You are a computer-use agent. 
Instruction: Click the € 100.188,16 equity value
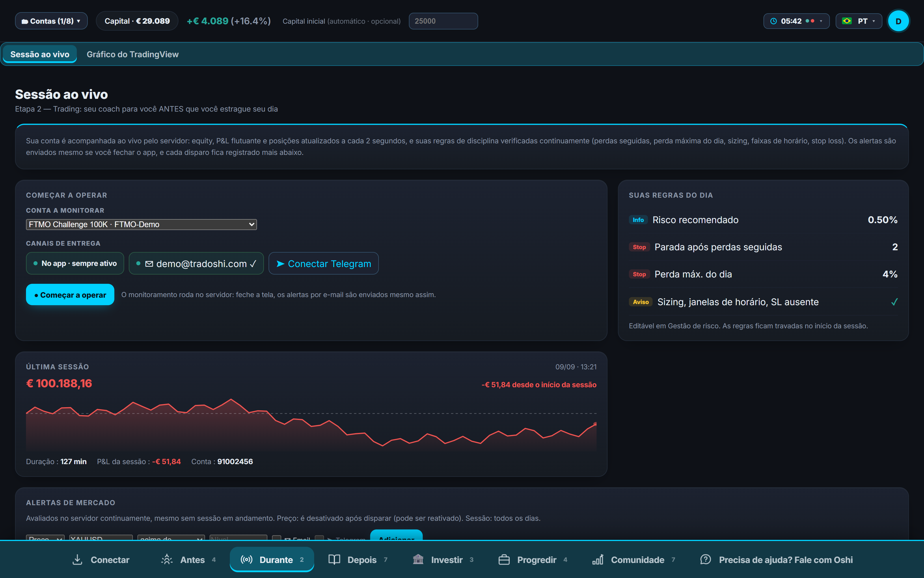point(59,384)
